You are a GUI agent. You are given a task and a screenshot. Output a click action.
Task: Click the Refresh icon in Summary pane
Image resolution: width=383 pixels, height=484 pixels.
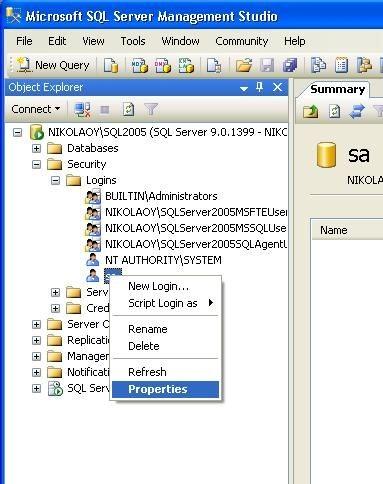(334, 111)
